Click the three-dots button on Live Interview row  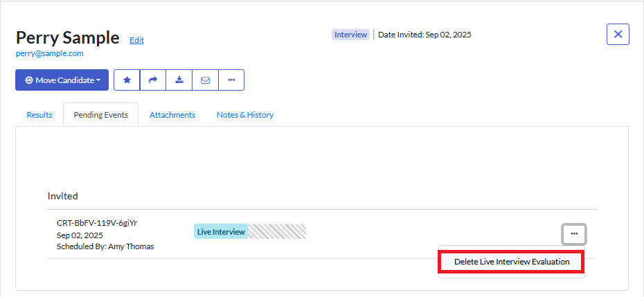coord(574,234)
